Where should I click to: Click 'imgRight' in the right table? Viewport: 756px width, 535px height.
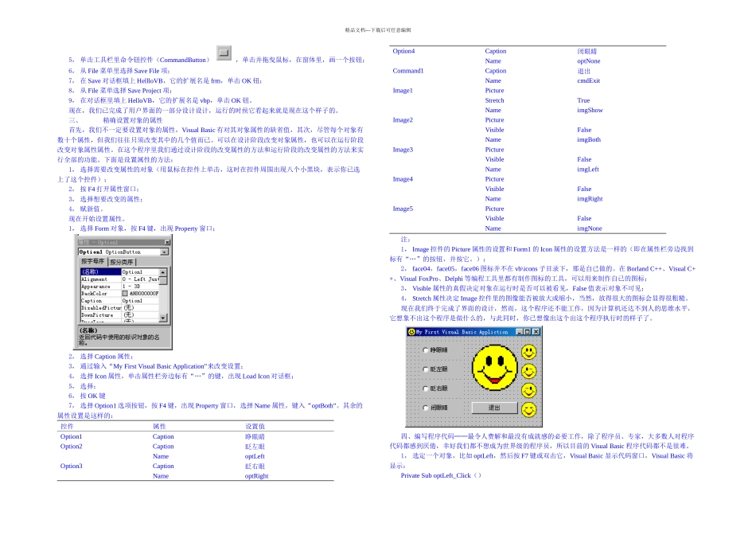coord(590,199)
